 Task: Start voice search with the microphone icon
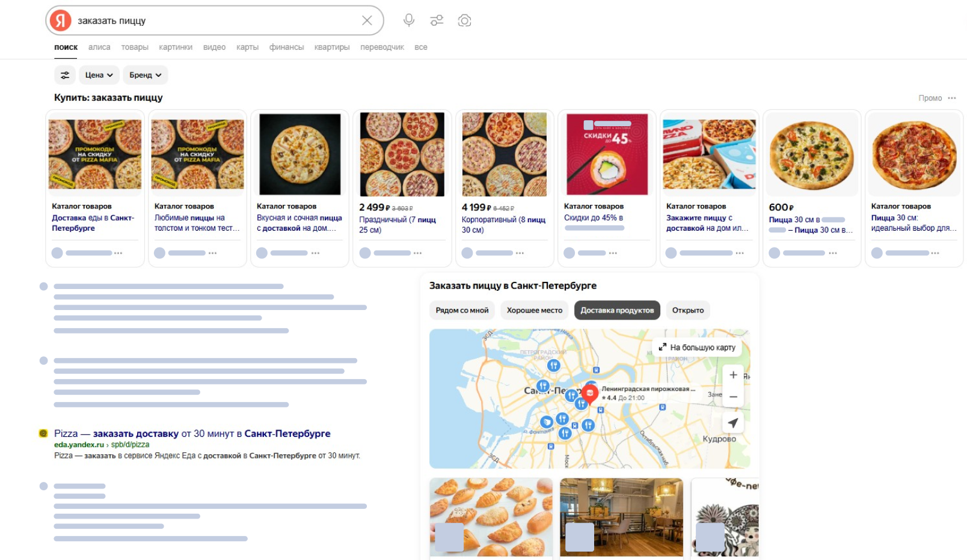[x=409, y=20]
